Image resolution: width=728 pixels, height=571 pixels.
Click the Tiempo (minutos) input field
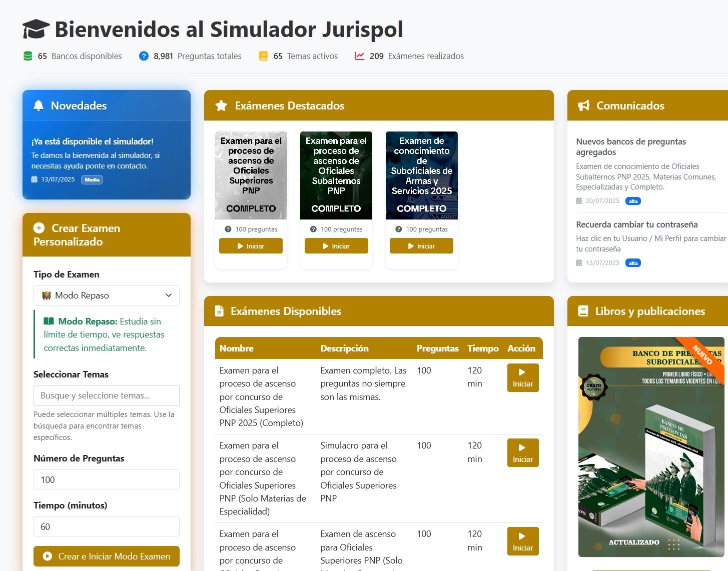point(107,526)
